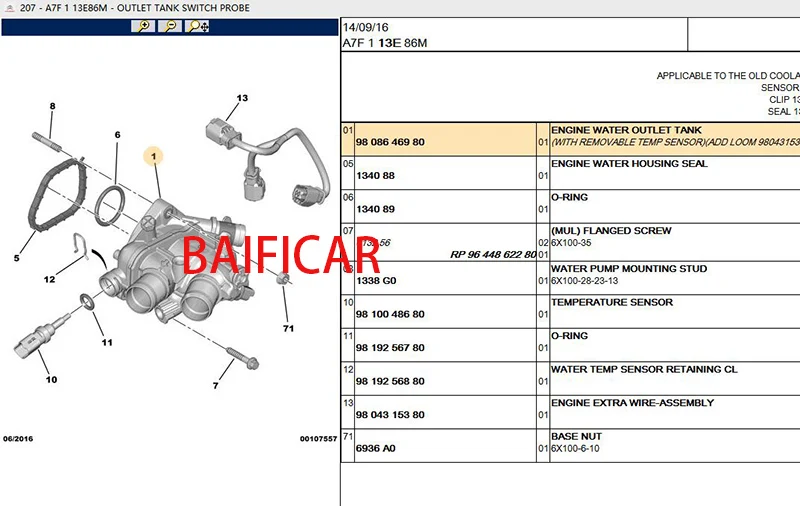Select the BASE NUT description
Viewport: 800px width, 506px height.
pyautogui.click(x=577, y=437)
